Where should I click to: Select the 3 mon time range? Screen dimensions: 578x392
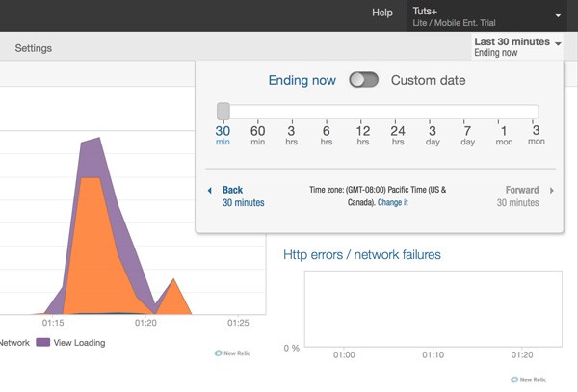537,135
